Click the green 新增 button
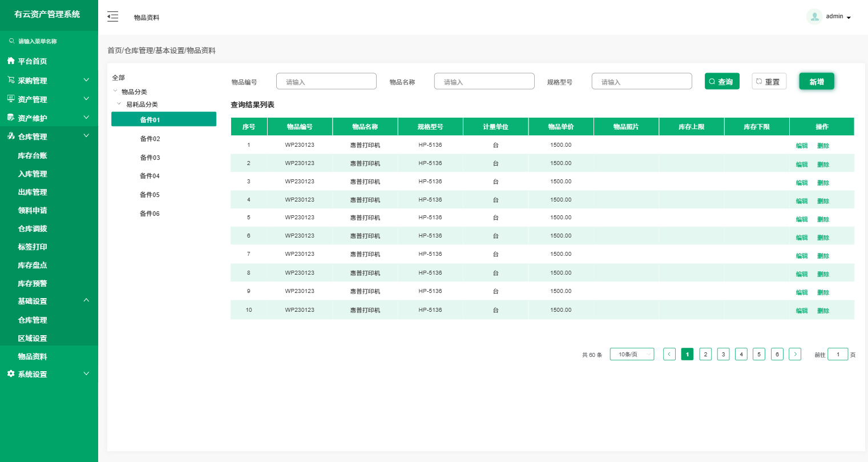 point(816,82)
